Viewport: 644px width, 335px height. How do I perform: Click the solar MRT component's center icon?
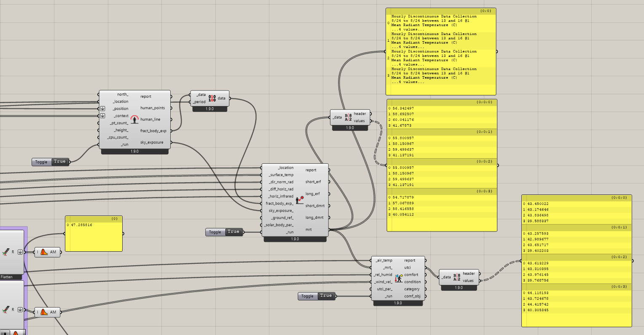coord(300,200)
